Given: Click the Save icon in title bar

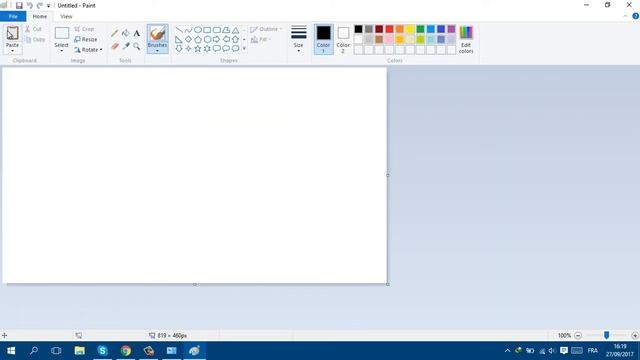Looking at the screenshot, I should (x=19, y=6).
